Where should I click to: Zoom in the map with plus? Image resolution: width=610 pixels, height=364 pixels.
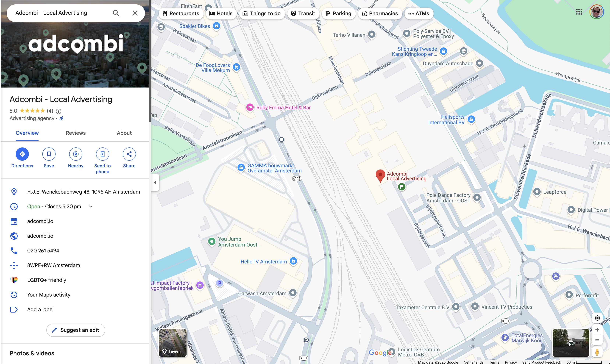coord(597,330)
